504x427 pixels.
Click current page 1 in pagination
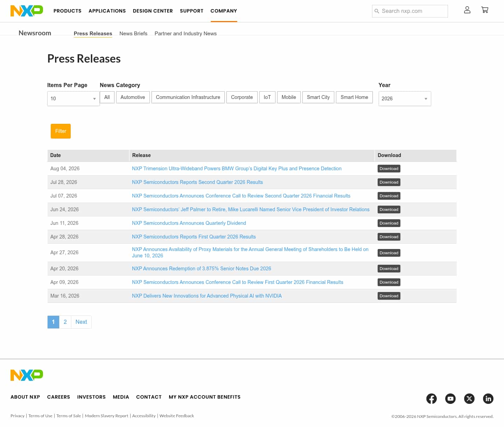point(53,322)
